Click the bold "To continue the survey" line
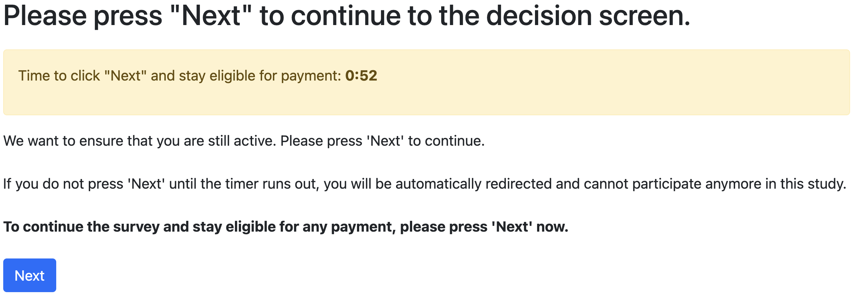868x300 pixels. pyautogui.click(x=285, y=227)
